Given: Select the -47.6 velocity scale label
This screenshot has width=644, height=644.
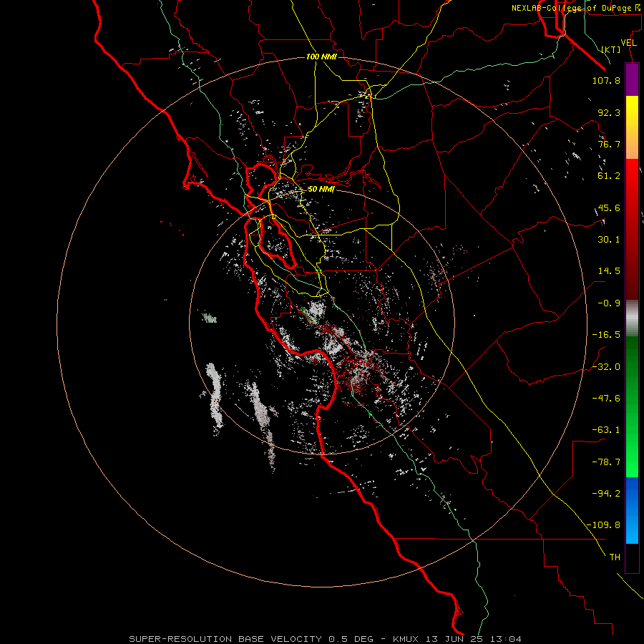Looking at the screenshot, I should pyautogui.click(x=606, y=399).
